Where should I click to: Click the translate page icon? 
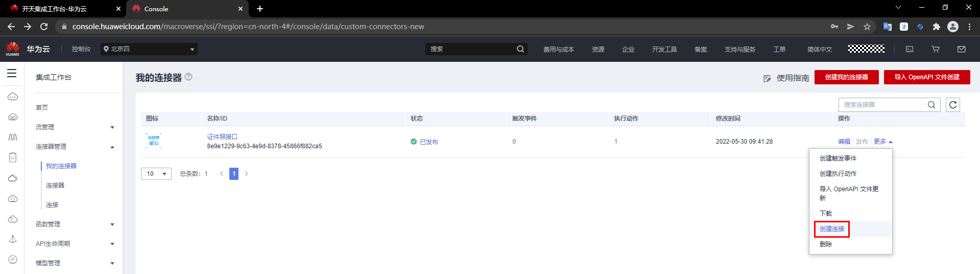point(888,27)
